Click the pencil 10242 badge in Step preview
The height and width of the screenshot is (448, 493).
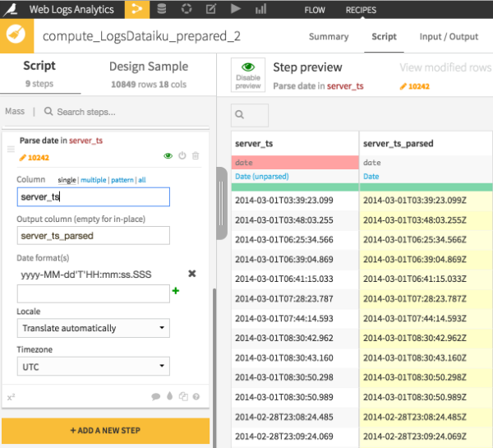(x=414, y=86)
